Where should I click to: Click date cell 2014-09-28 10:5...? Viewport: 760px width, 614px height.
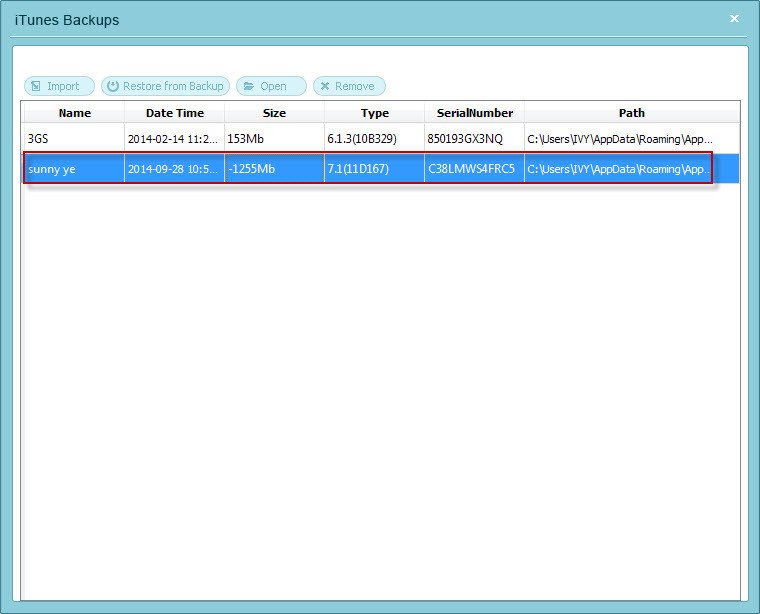pyautogui.click(x=173, y=169)
